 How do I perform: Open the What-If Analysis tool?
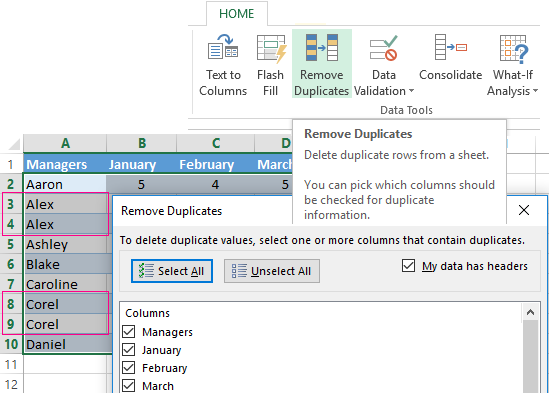point(513,65)
